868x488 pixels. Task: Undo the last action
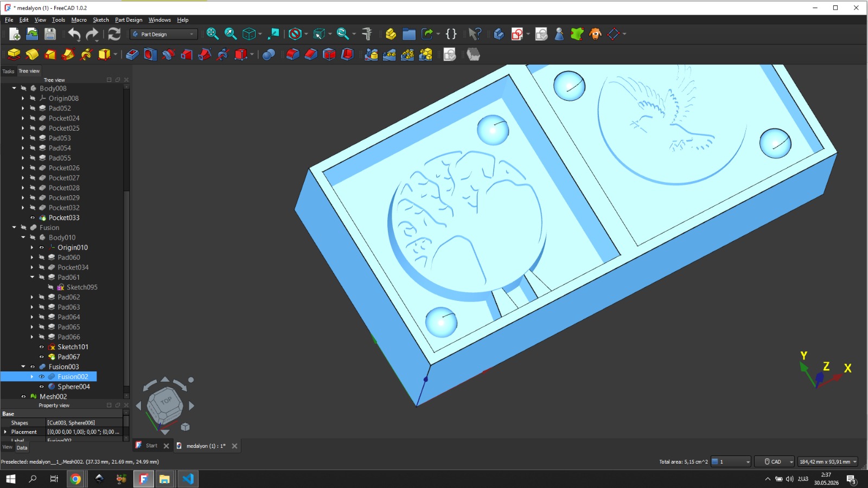pyautogui.click(x=74, y=34)
